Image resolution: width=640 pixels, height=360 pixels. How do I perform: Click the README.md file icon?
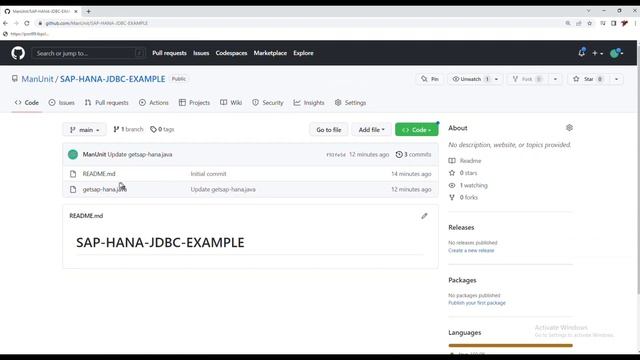pyautogui.click(x=73, y=174)
